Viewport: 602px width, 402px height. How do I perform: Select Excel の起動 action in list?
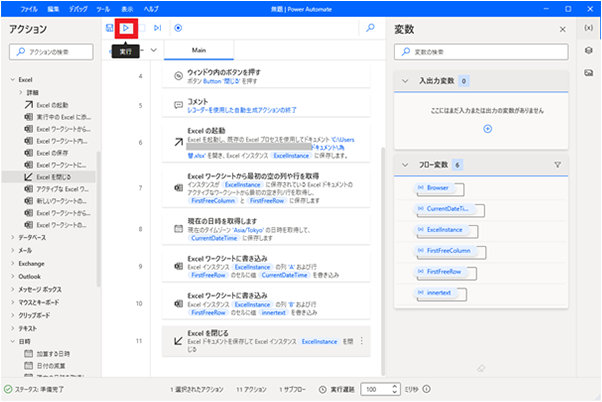[x=48, y=105]
